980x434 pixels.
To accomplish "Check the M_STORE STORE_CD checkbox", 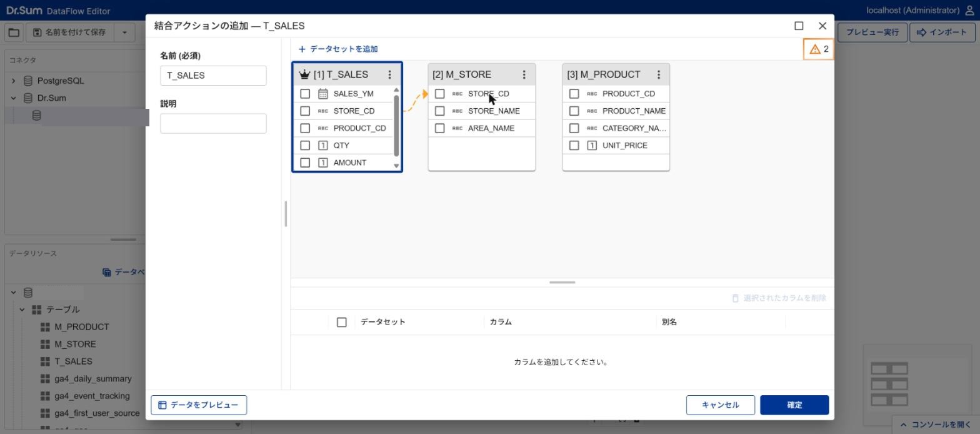I will pos(440,94).
